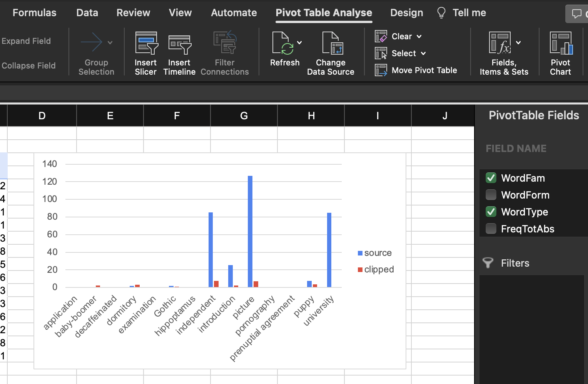The image size is (588, 384).
Task: Check the FreqTotAbs field checkbox
Action: pyautogui.click(x=491, y=229)
